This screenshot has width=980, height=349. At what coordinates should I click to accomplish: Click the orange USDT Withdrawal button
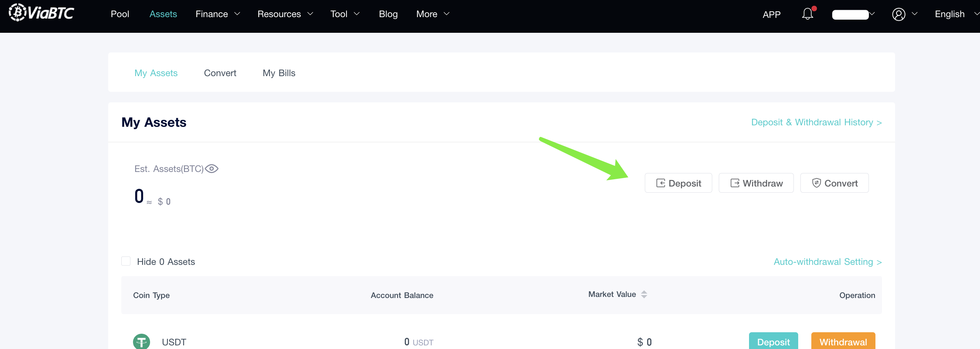pos(843,341)
